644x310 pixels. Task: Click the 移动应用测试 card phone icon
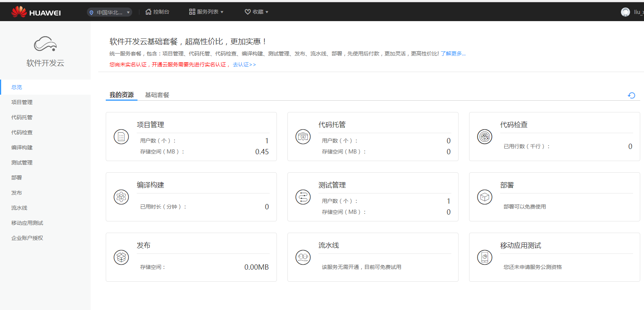[x=485, y=257]
